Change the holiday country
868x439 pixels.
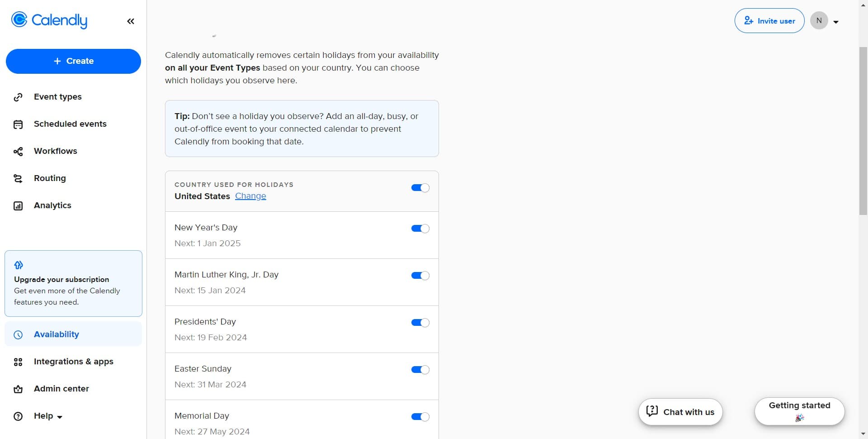pos(251,196)
